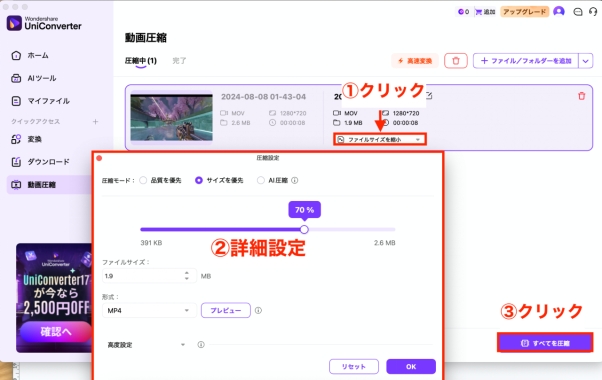Open the ダウンロード tool

40,162
